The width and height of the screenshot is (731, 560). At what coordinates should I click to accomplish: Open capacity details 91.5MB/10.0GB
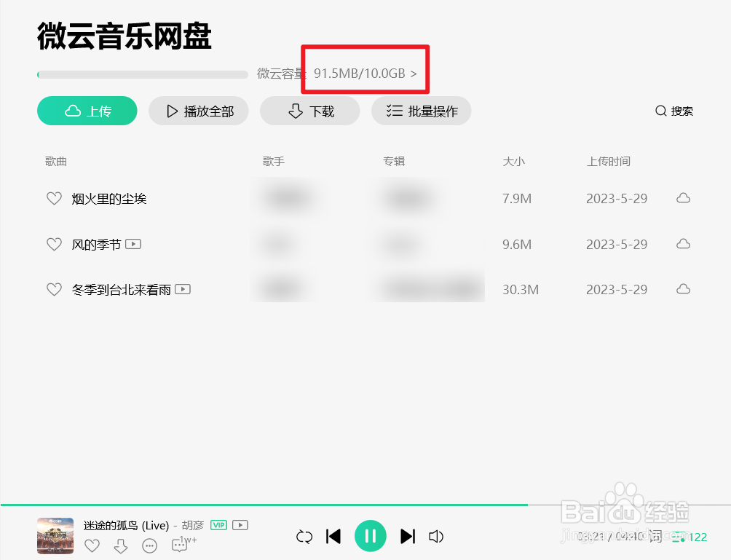coord(365,74)
